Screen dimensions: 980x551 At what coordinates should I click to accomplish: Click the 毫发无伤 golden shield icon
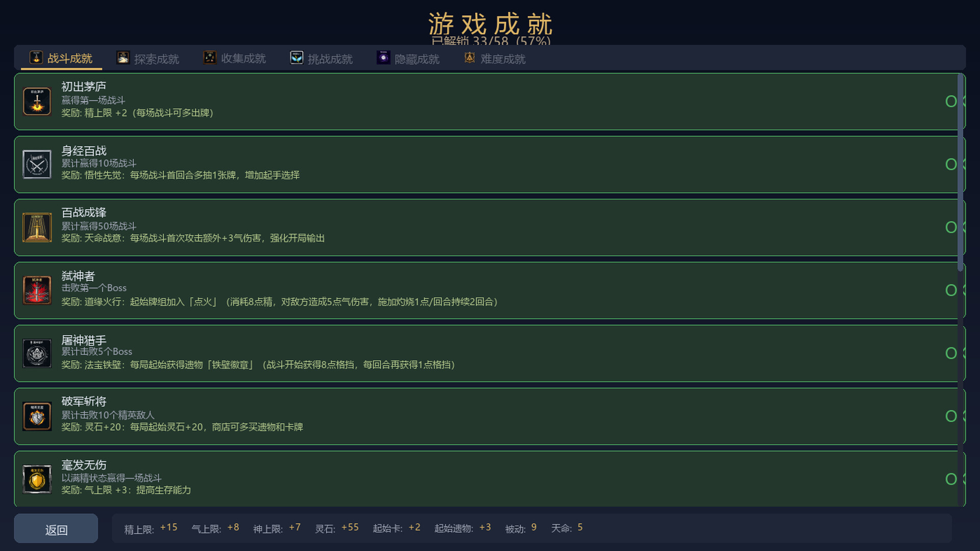pyautogui.click(x=37, y=479)
